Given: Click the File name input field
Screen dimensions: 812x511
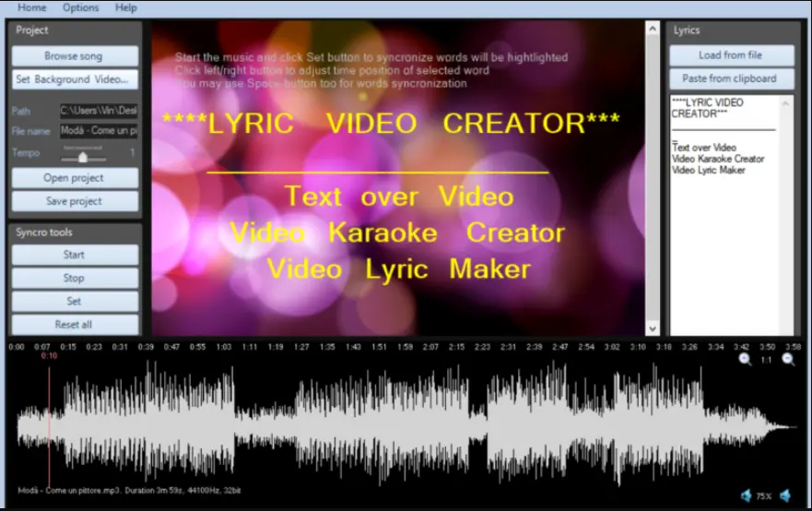Looking at the screenshot, I should [99, 131].
